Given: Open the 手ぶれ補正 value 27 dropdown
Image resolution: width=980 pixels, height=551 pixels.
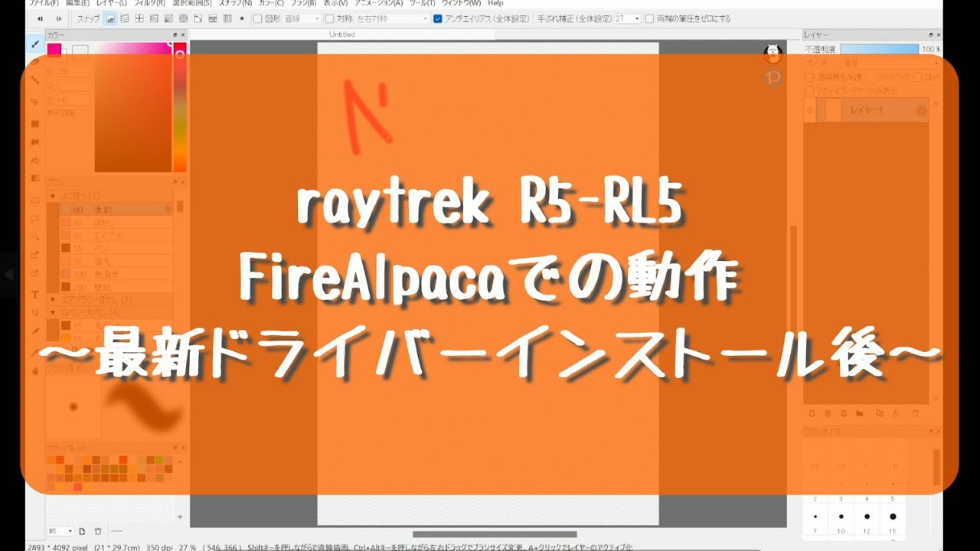Looking at the screenshot, I should point(627,18).
